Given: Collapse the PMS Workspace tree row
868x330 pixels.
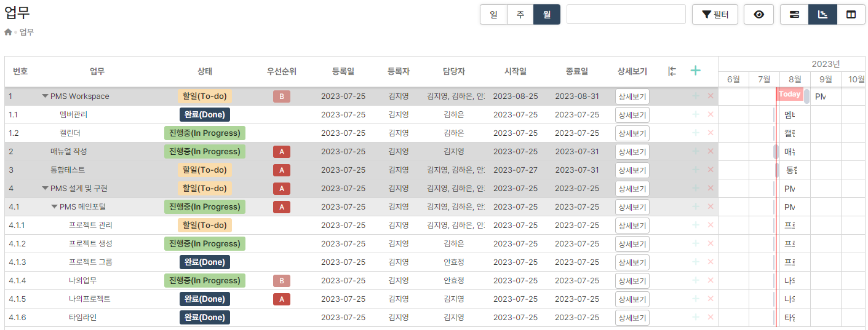Looking at the screenshot, I should point(45,96).
